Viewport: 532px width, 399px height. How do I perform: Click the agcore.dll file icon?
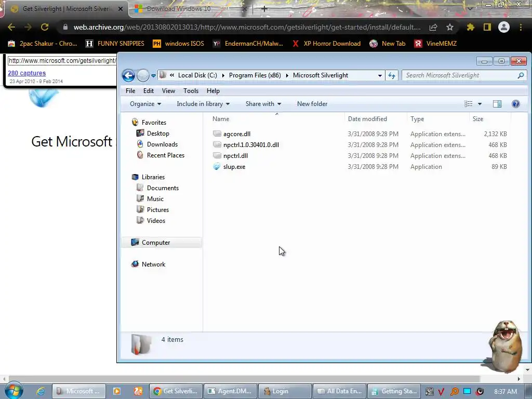[217, 134]
